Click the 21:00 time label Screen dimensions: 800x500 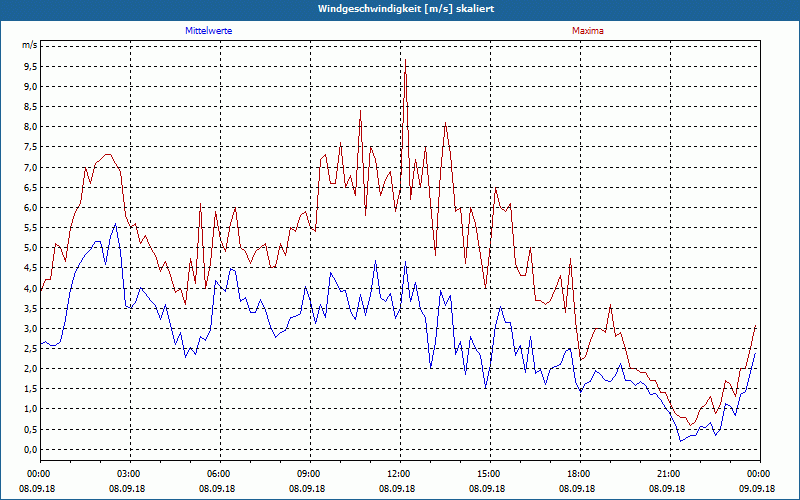click(x=670, y=474)
